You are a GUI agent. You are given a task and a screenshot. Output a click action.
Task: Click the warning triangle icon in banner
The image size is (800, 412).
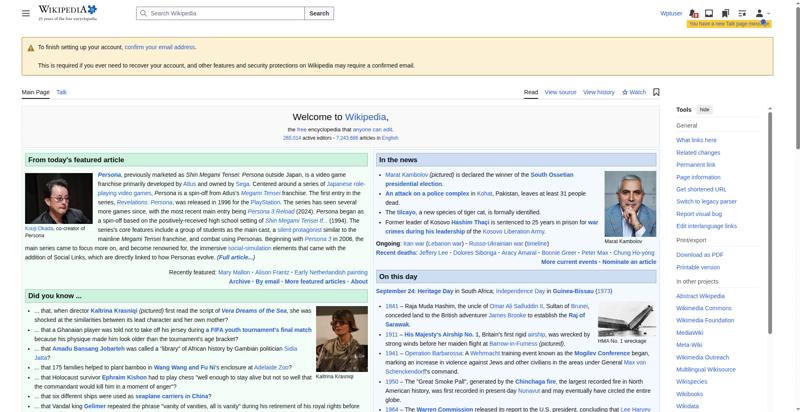31,48
